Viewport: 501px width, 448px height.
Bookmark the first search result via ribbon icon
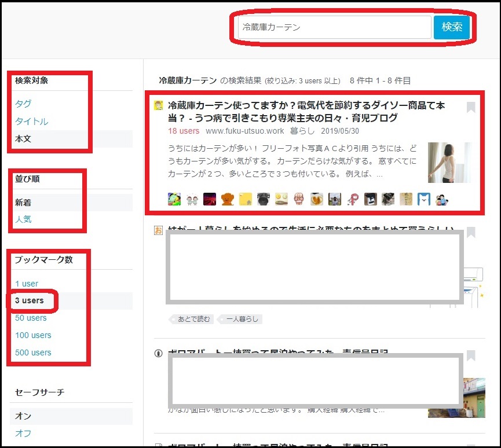(470, 108)
